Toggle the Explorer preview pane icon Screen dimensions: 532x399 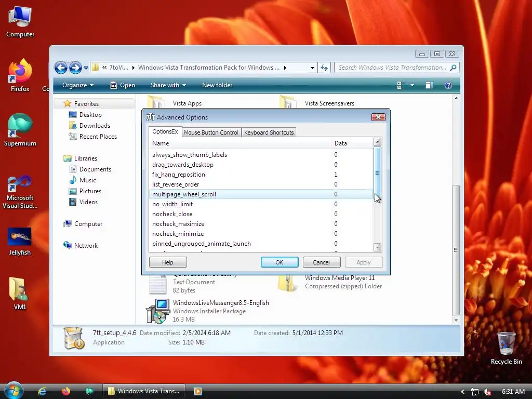[x=430, y=85]
